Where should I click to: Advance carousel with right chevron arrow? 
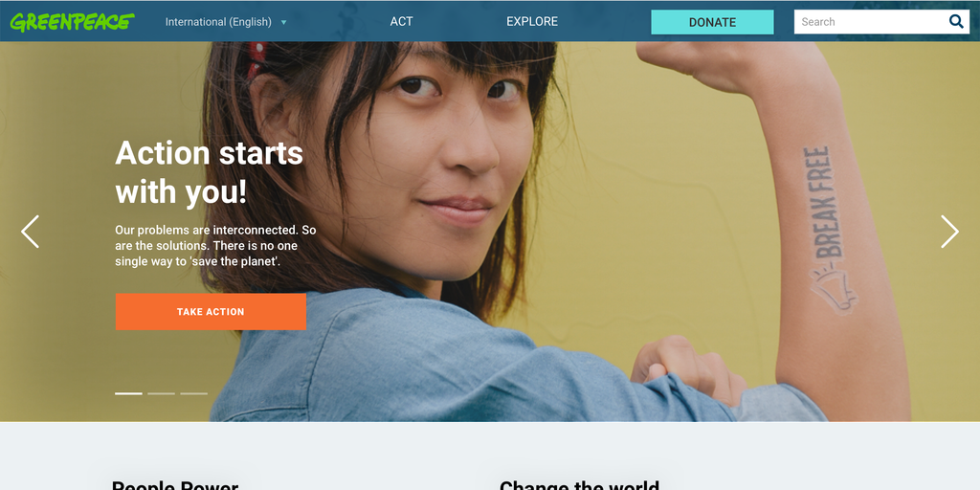[949, 232]
